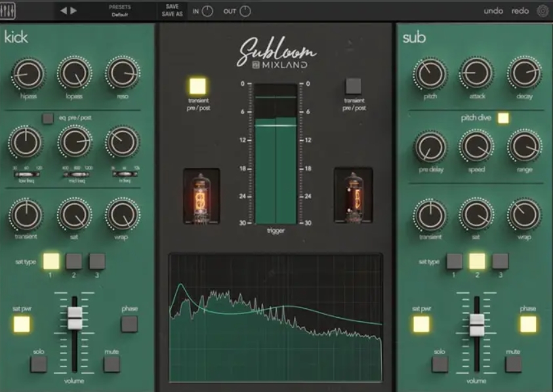Image resolution: width=553 pixels, height=392 pixels.
Task: Open the Presets Default menu
Action: (119, 10)
